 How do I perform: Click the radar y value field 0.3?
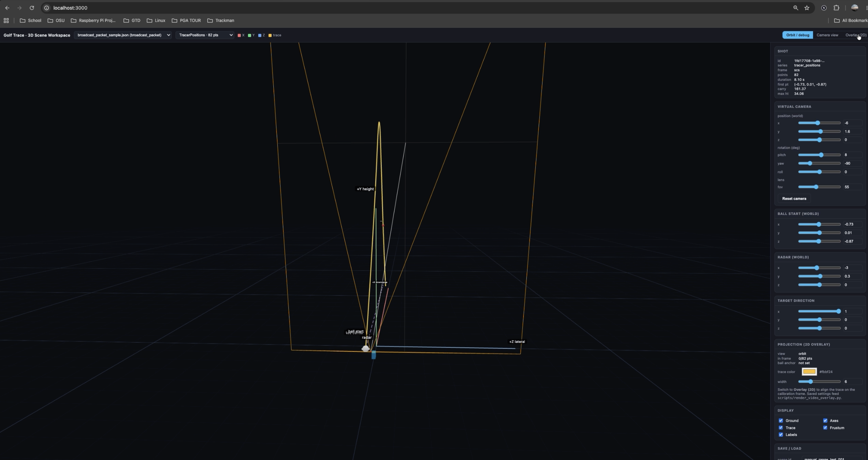point(853,276)
